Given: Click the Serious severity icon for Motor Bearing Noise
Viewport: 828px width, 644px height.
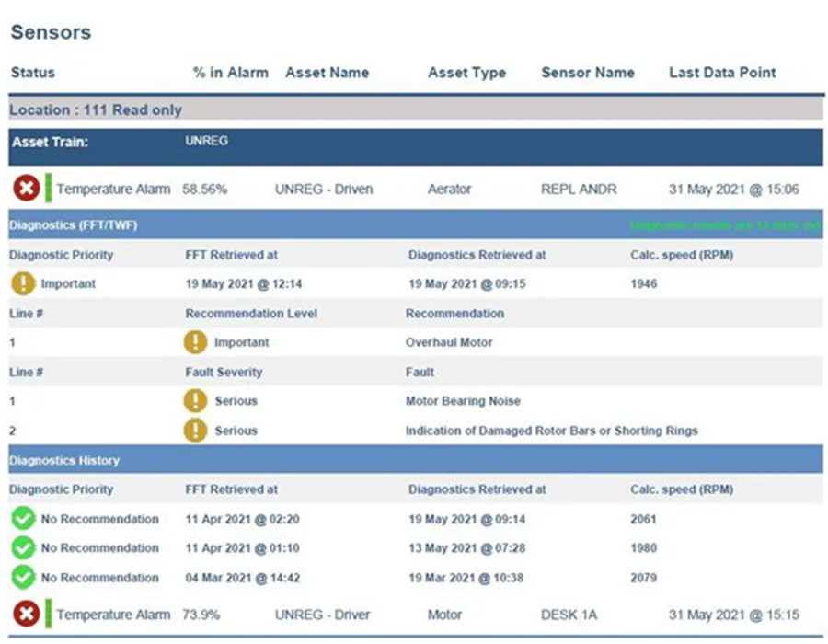Looking at the screenshot, I should pos(195,401).
